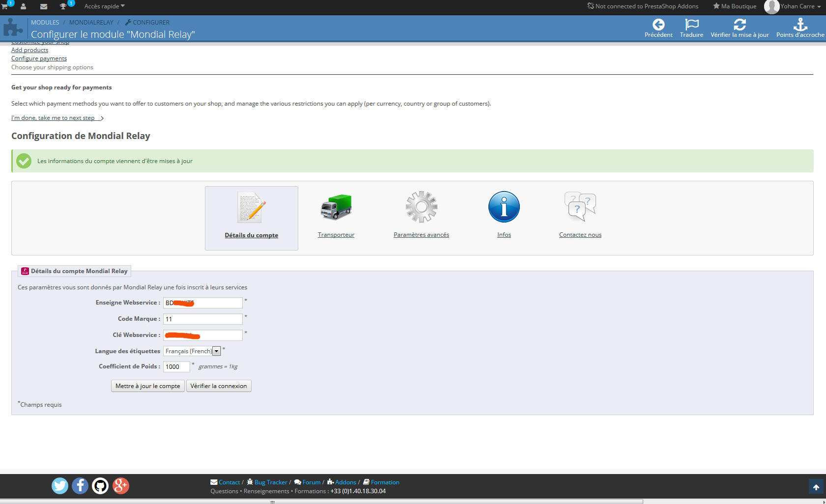Click the Coefficient de Poids input field
The width and height of the screenshot is (826, 504).
tap(176, 366)
